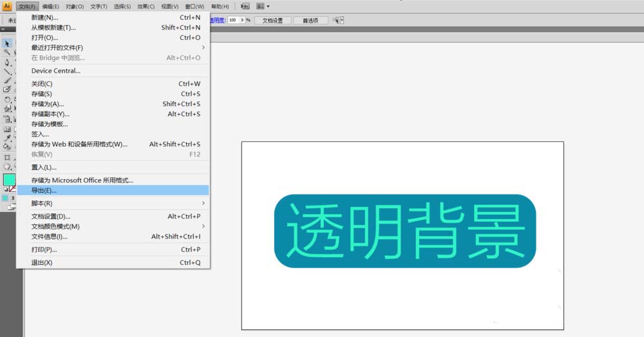Click the 透明度 link label
This screenshot has height=337, width=644.
[216, 20]
